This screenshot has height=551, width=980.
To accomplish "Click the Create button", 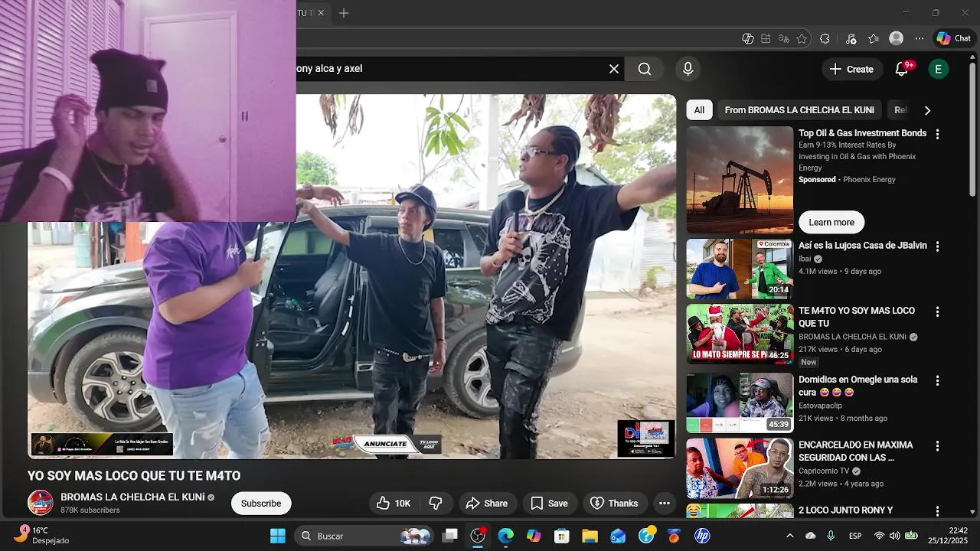I will click(851, 69).
